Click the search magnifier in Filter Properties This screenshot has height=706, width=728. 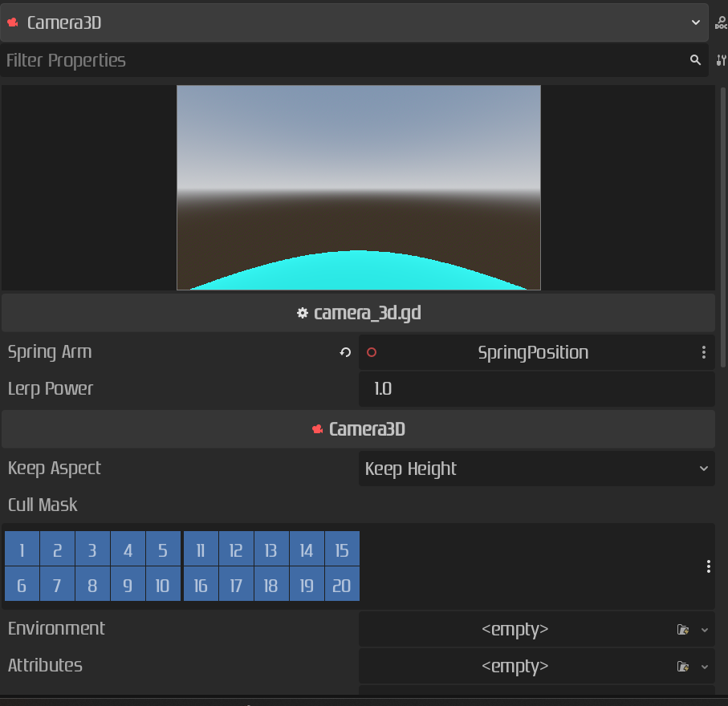(695, 60)
